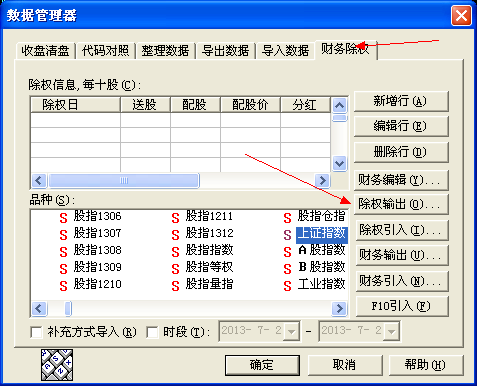Click the 新增行 button
Viewport: 477px width, 386px height.
tap(401, 101)
